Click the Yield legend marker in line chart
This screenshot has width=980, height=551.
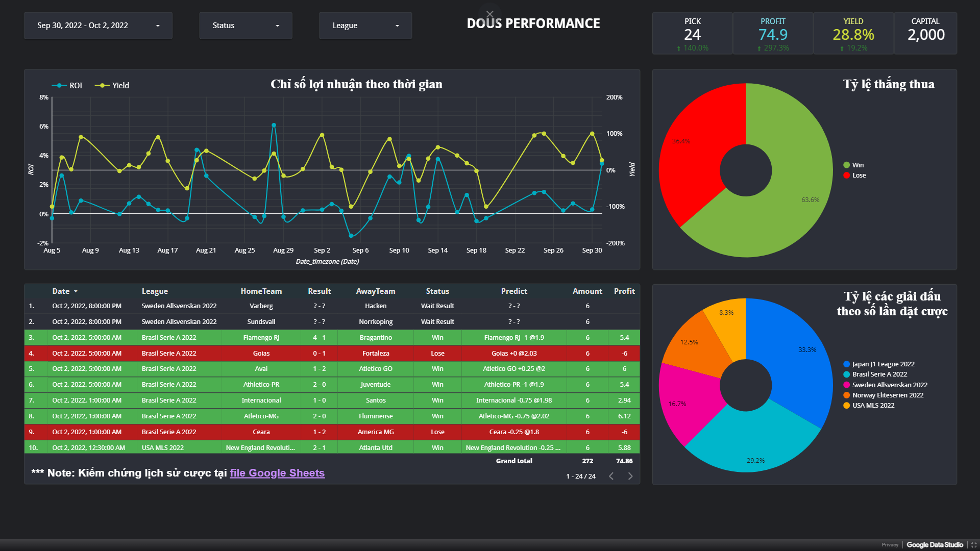[102, 86]
